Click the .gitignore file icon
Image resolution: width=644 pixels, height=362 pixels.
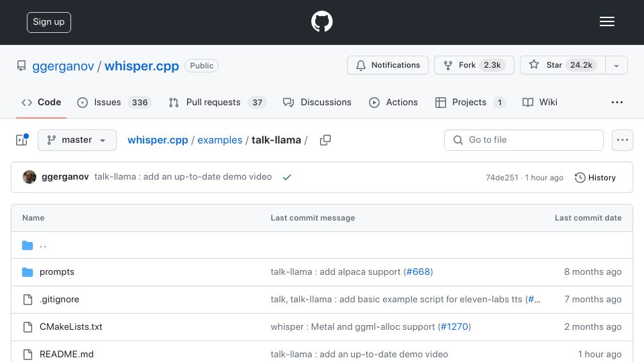(x=28, y=300)
